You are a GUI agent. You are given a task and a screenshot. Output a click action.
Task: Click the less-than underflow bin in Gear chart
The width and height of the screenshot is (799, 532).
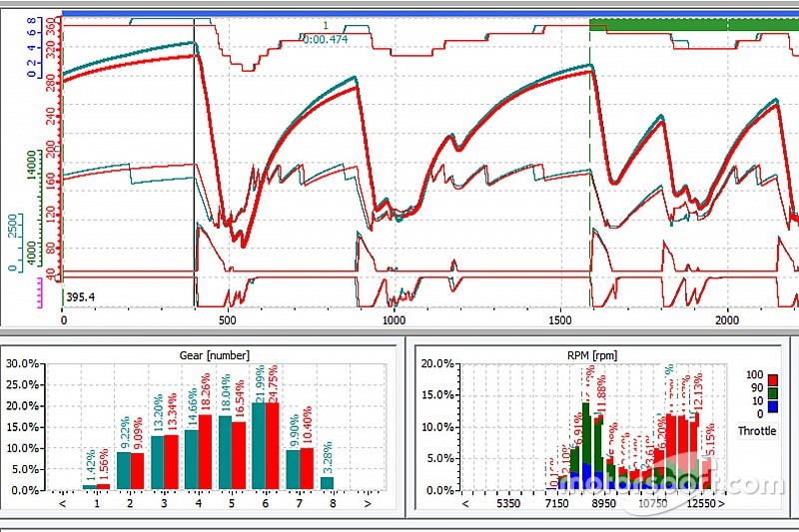[63, 503]
